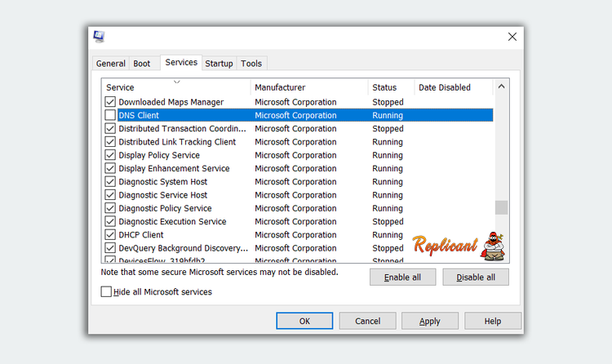Sort by the Status column header
Screen dimensions: 612x364
tap(391, 87)
